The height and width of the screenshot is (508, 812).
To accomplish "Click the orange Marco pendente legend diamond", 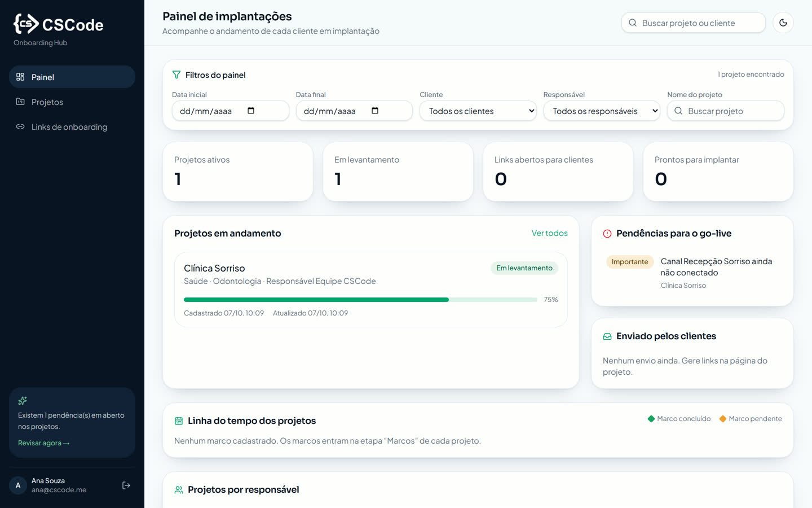I will pyautogui.click(x=723, y=419).
